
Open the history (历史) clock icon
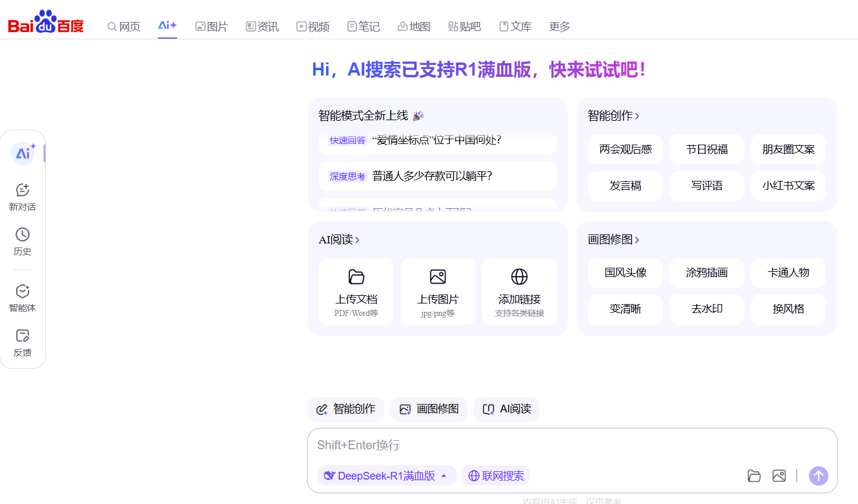point(23,235)
